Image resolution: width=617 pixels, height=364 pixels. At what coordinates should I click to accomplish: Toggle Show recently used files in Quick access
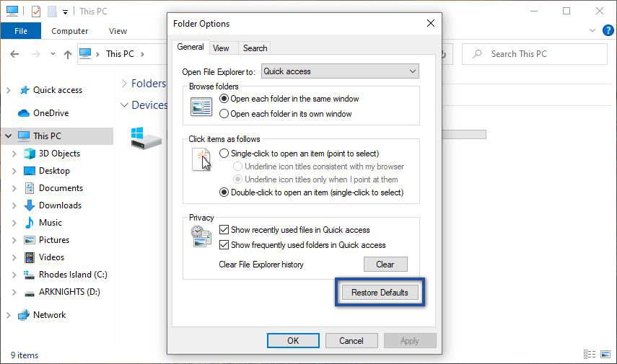(224, 229)
